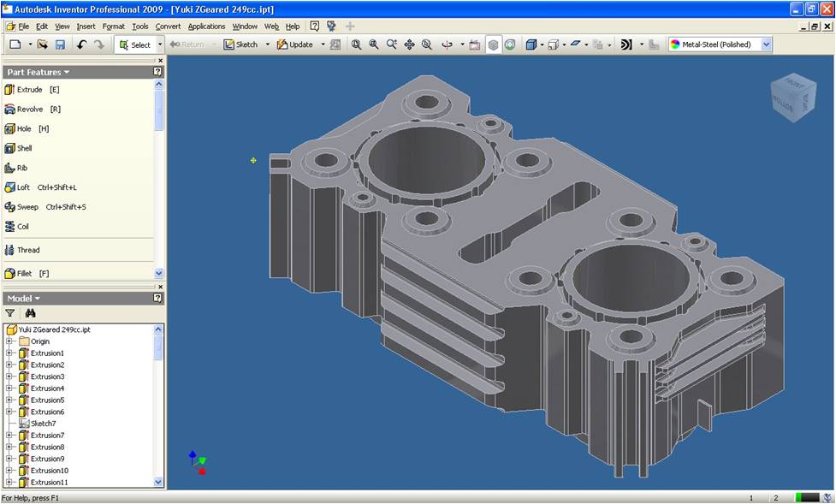This screenshot has width=836, height=504.
Task: Open a file with the Open icon
Action: (x=43, y=44)
